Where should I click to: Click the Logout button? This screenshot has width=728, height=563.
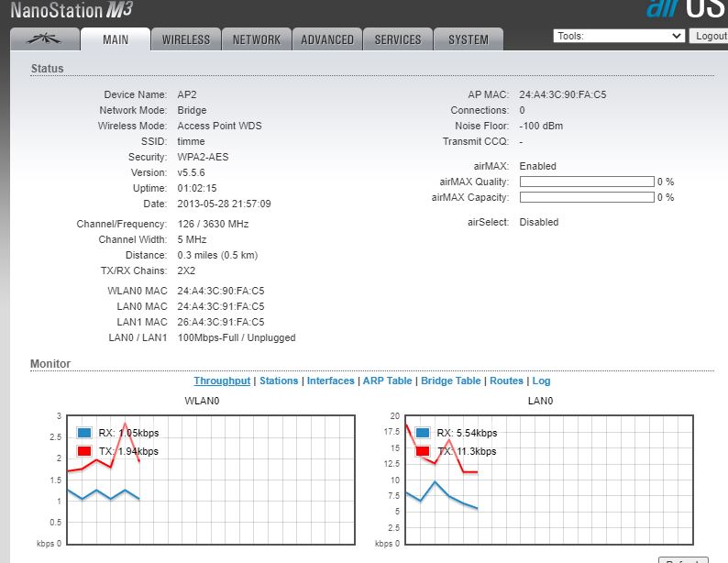[709, 36]
